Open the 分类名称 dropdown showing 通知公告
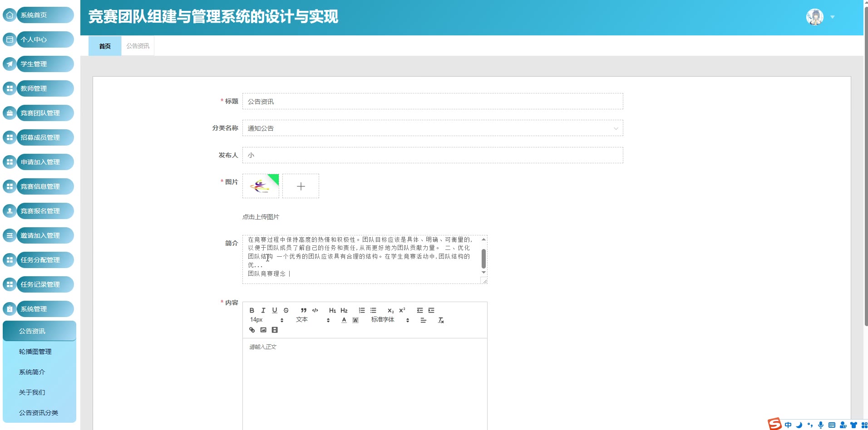Image resolution: width=868 pixels, height=430 pixels. 432,128
